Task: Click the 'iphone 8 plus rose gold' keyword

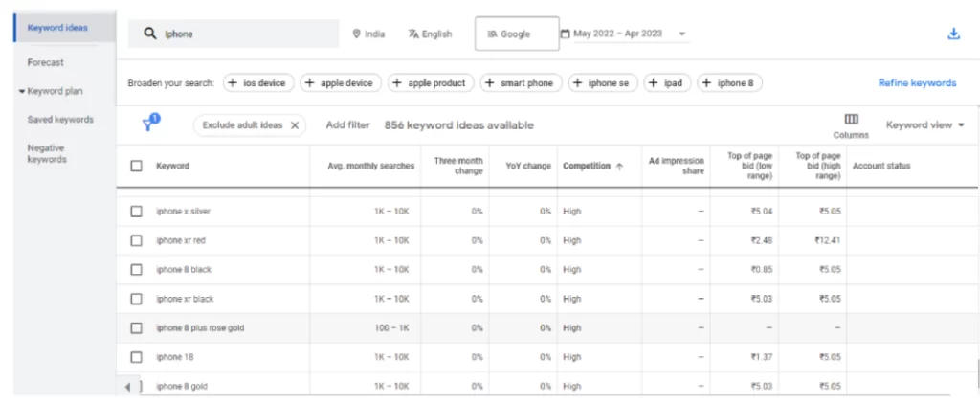Action: (200, 327)
